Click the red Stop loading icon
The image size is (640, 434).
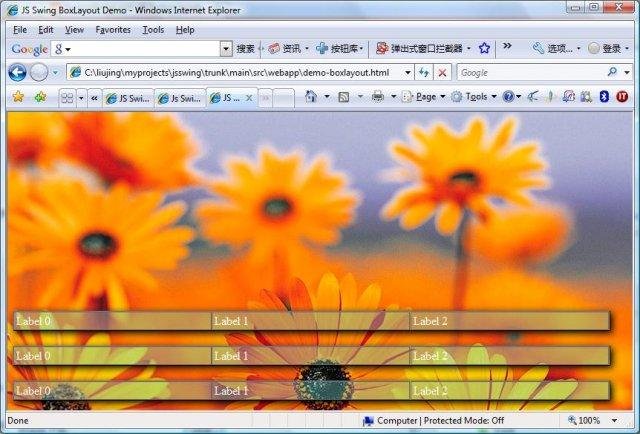442,73
